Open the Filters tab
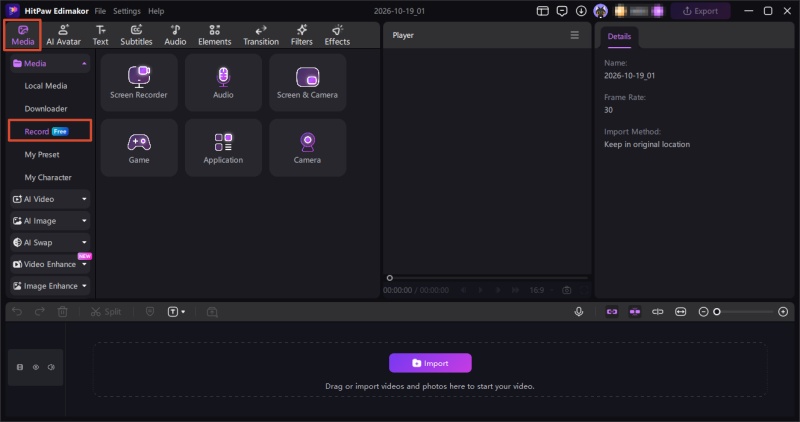The image size is (800, 422). click(302, 35)
